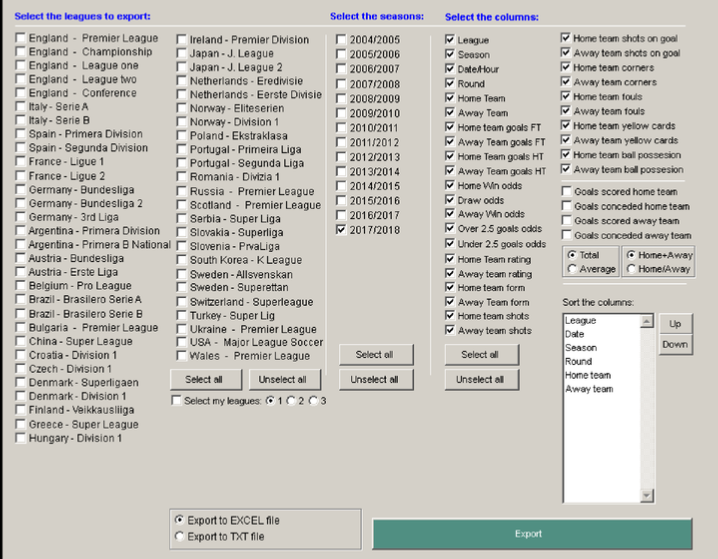Tick Turkey - Super Lig checkbox
The width and height of the screenshot is (718, 559).
[182, 315]
